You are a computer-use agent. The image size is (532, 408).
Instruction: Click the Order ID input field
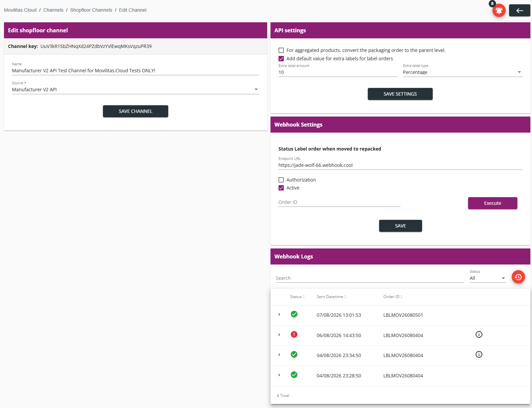pyautogui.click(x=339, y=202)
